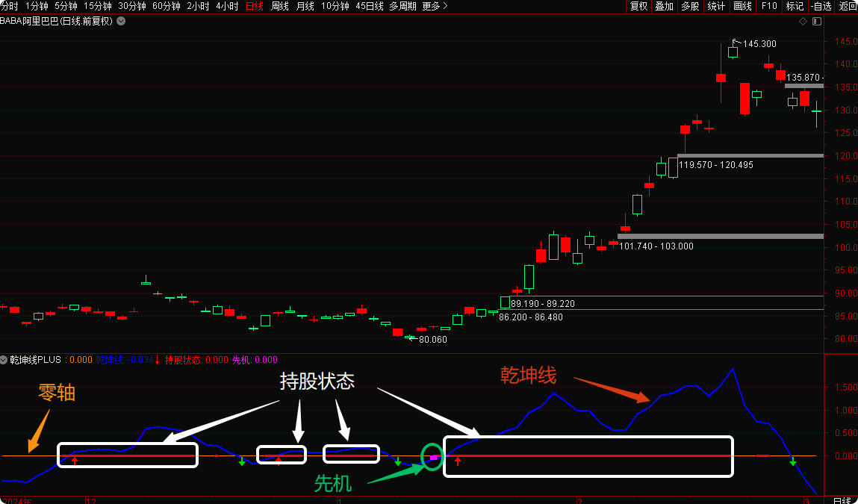Click the 2024年 label on the time axis

click(x=16, y=500)
